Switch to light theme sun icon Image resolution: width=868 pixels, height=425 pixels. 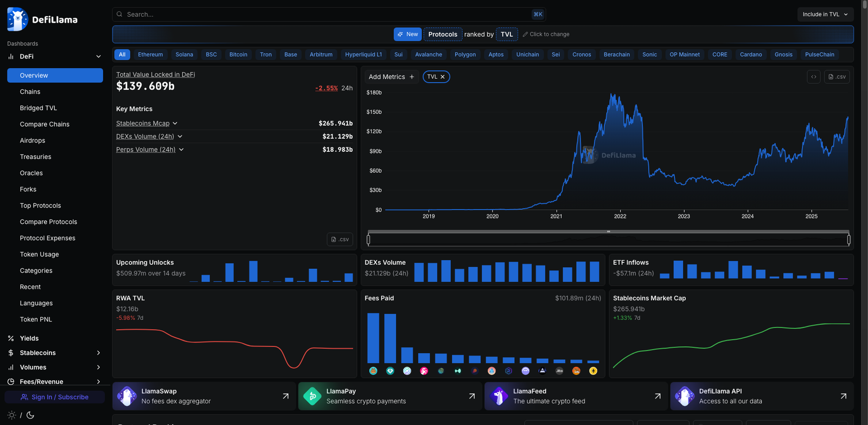click(11, 415)
